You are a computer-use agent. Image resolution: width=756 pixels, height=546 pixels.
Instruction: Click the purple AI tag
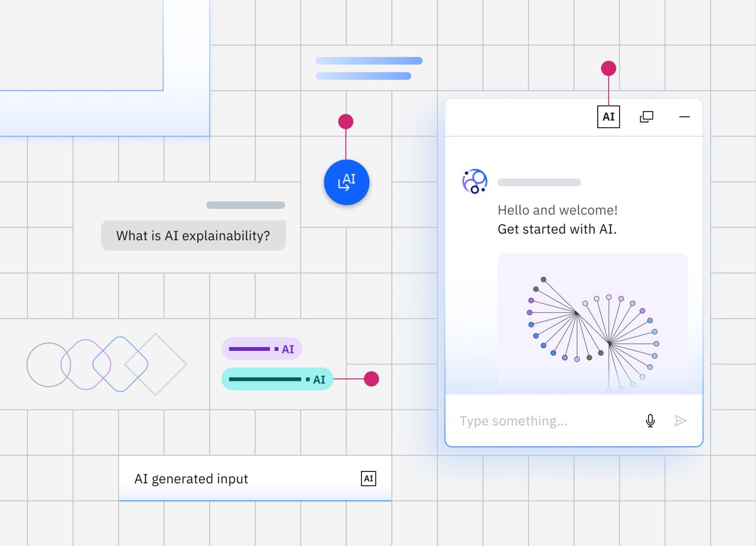[x=261, y=349]
